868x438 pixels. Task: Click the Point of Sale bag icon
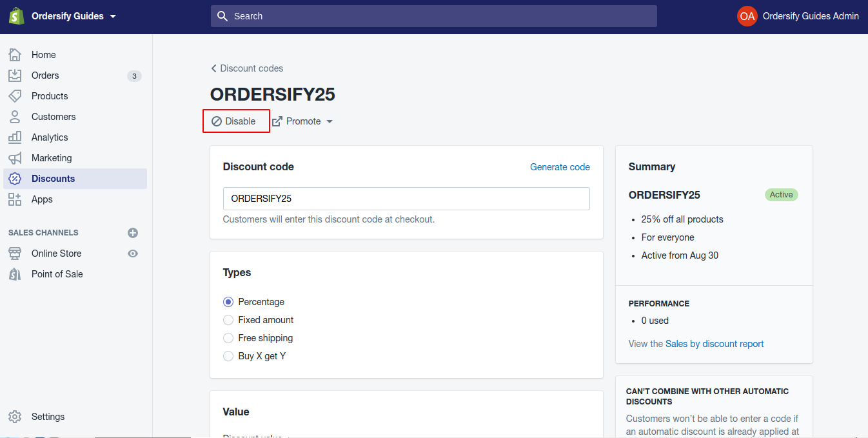15,274
